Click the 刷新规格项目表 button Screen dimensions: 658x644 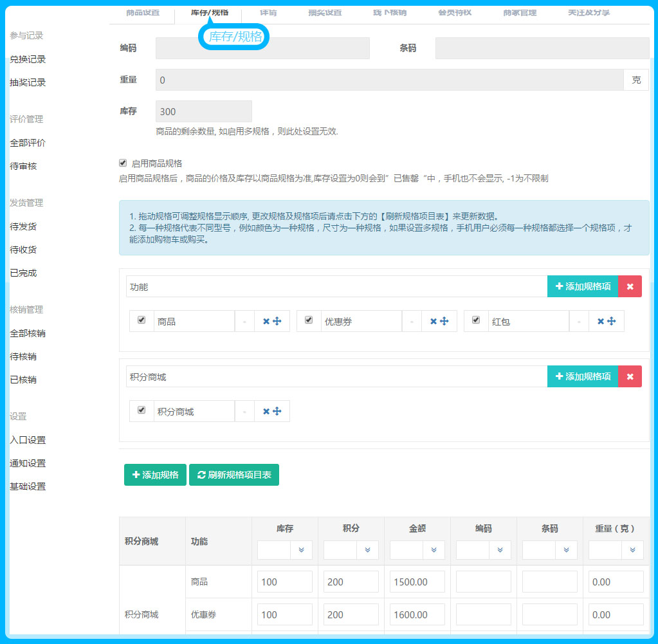(x=234, y=475)
